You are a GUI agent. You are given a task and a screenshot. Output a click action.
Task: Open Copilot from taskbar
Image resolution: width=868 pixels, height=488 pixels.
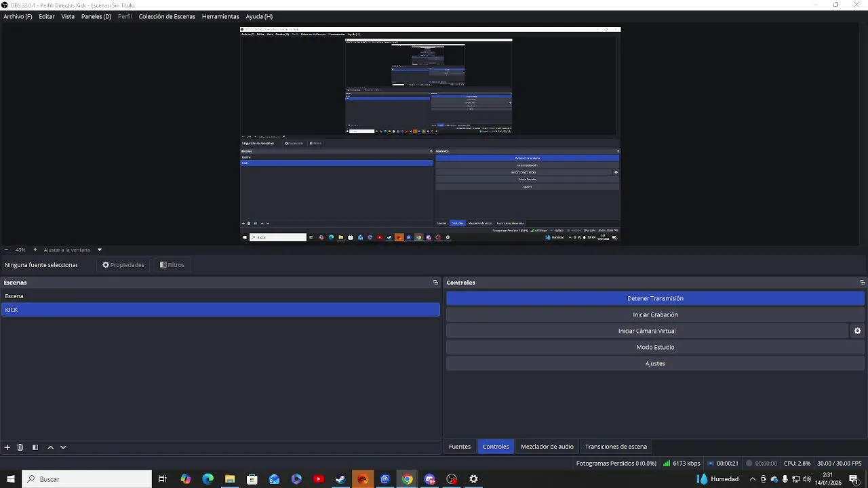(186, 479)
